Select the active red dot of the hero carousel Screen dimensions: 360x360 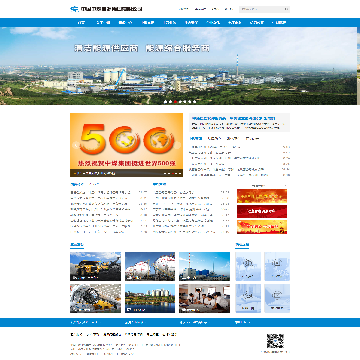point(175,102)
